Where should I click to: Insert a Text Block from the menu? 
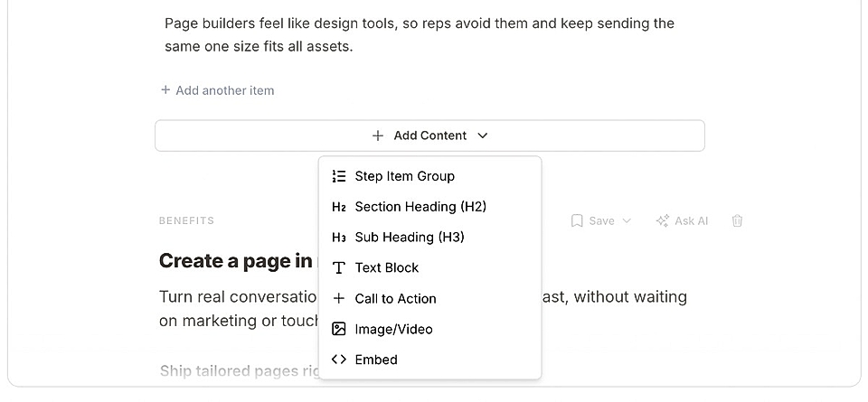(430, 267)
